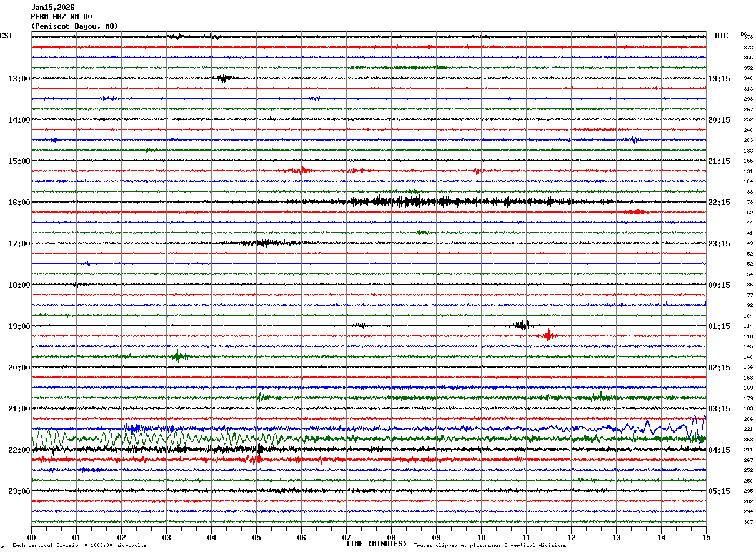The height and width of the screenshot is (554, 756).
Task: Select the "17:00" CST time label
Action: click(x=19, y=244)
